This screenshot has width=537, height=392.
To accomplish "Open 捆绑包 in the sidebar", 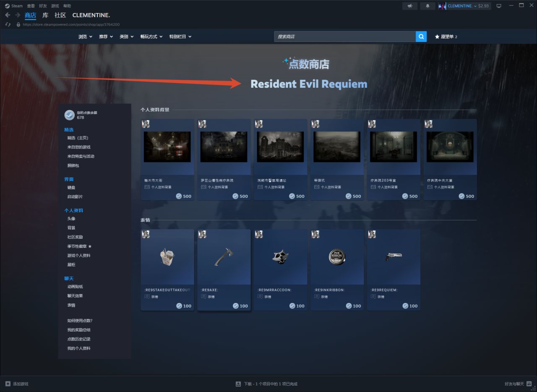I will 73,165.
